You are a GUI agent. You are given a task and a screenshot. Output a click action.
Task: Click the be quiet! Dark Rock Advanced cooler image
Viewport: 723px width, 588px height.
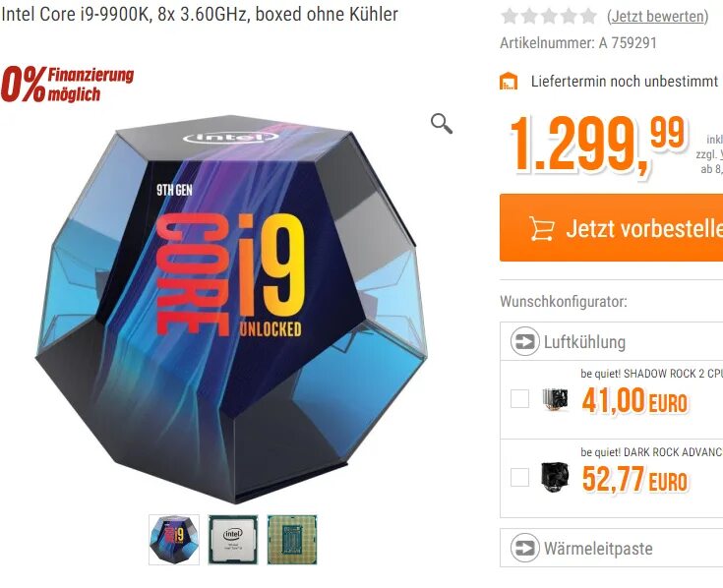point(555,478)
